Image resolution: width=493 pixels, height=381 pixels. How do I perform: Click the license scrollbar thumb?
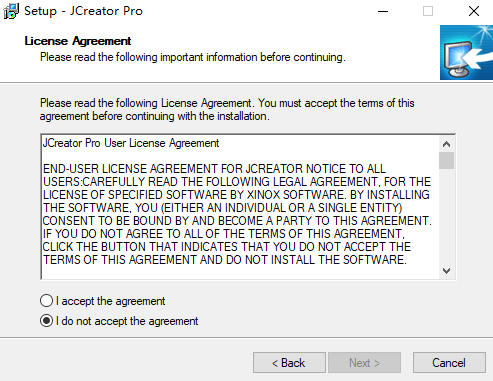point(446,161)
